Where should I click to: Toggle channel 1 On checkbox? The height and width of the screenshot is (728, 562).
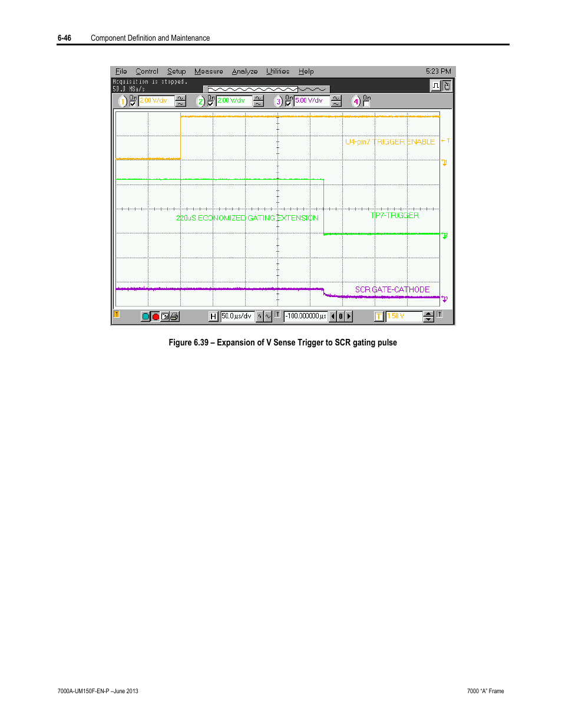(133, 104)
